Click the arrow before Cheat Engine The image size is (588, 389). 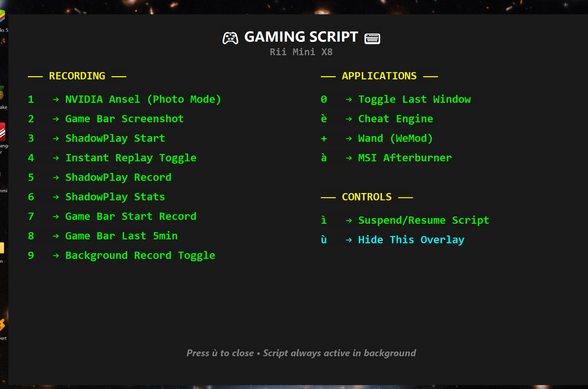pyautogui.click(x=349, y=119)
